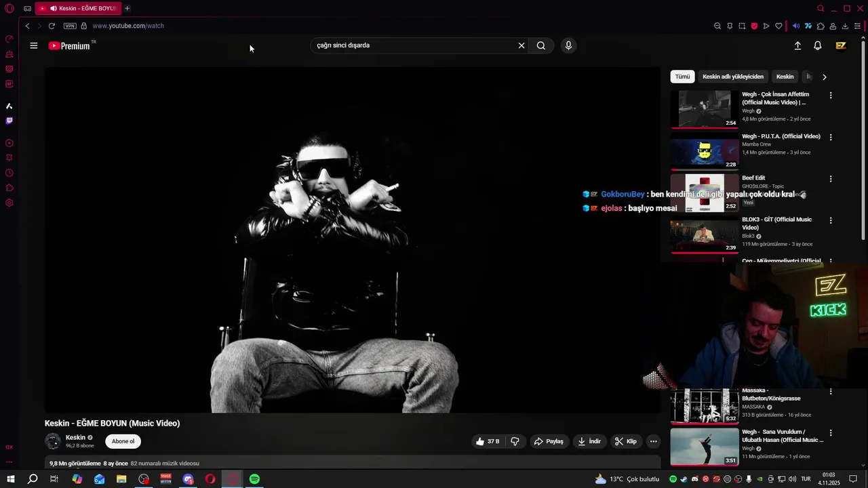Dislike the video with thumbs-down

point(515,441)
